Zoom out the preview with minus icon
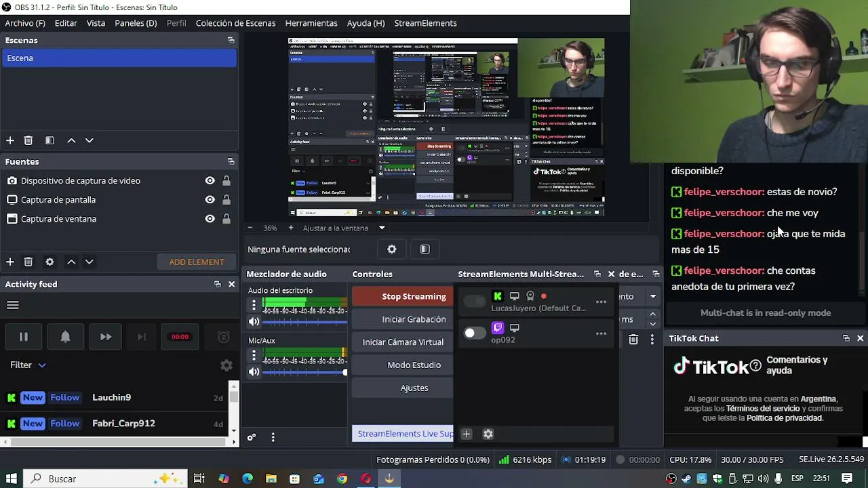The image size is (868, 488). click(x=250, y=228)
